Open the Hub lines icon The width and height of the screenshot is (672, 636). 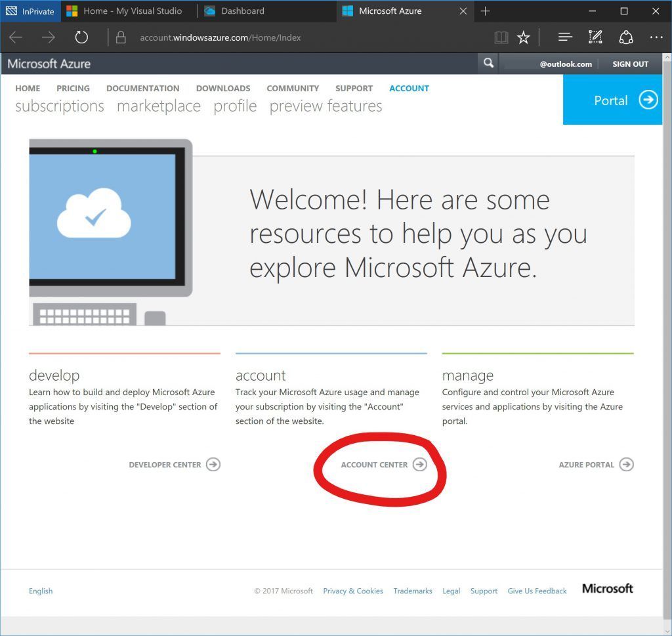point(565,37)
